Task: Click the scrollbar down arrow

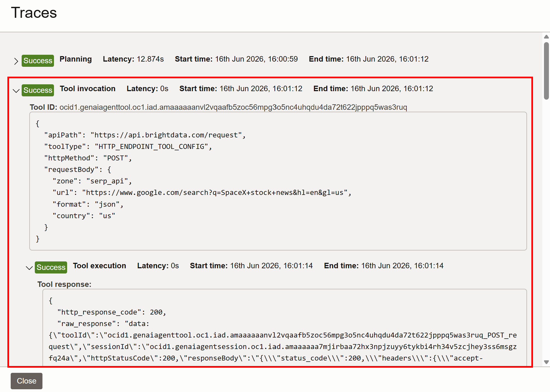Action: pos(546,362)
